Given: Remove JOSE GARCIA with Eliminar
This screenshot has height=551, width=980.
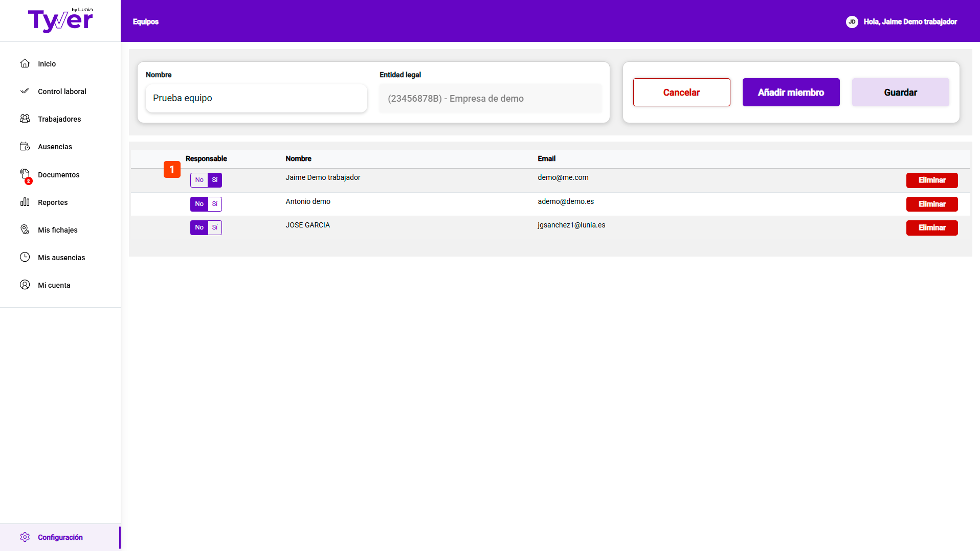Looking at the screenshot, I should [932, 227].
